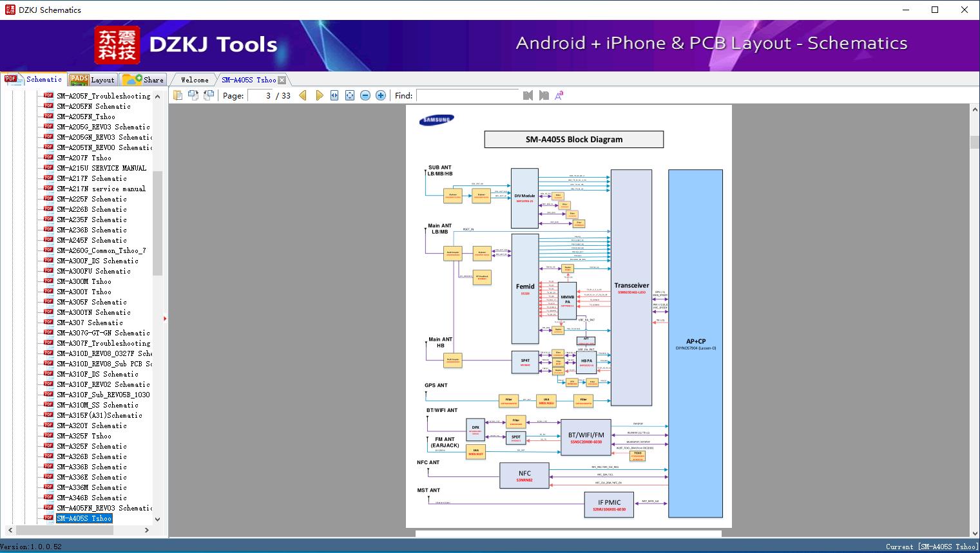The width and height of the screenshot is (980, 553).
Task: Click the DZKJ red logo in the banner
Action: pos(117,45)
